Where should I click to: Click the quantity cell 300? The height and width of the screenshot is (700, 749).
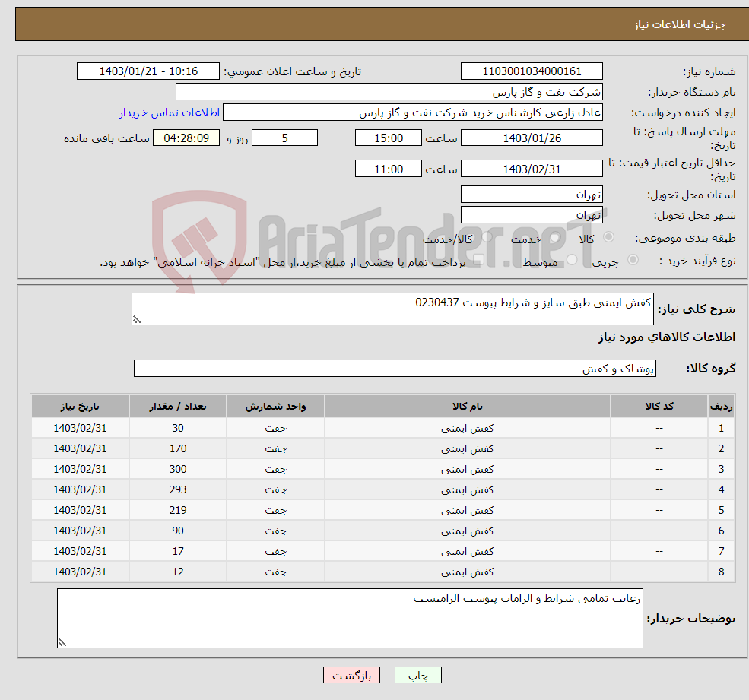pyautogui.click(x=178, y=470)
